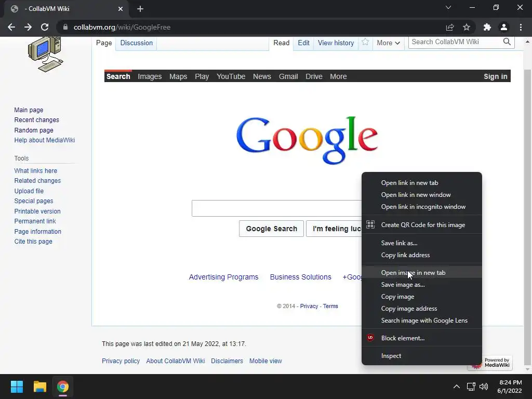Open the Edit tab
The image size is (532, 399).
(x=303, y=43)
